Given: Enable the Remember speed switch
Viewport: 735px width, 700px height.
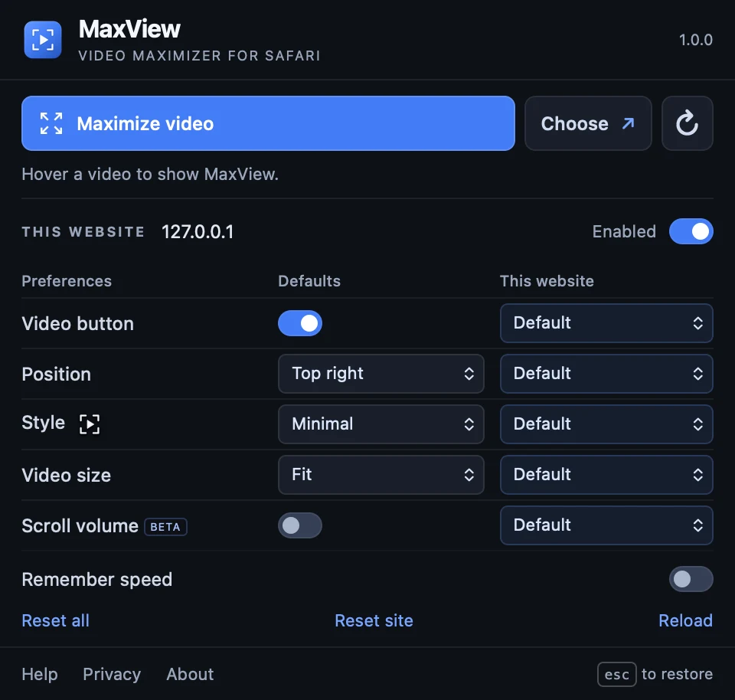Looking at the screenshot, I should (691, 579).
